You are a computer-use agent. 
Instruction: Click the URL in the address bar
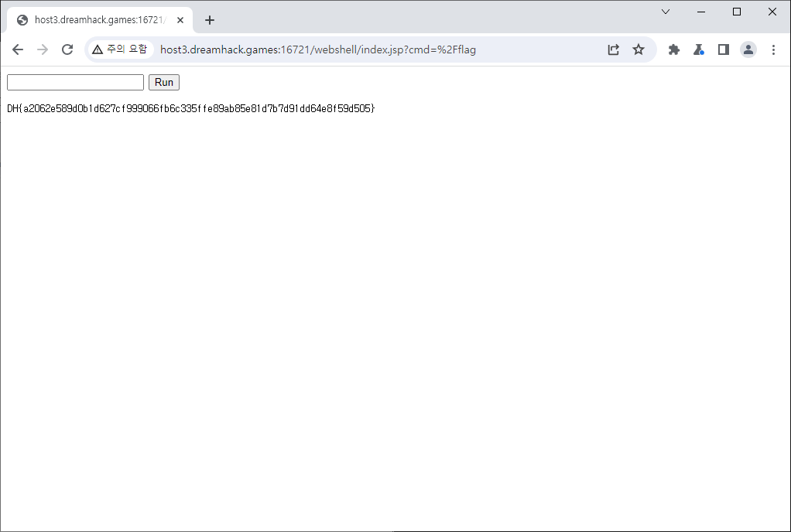317,49
